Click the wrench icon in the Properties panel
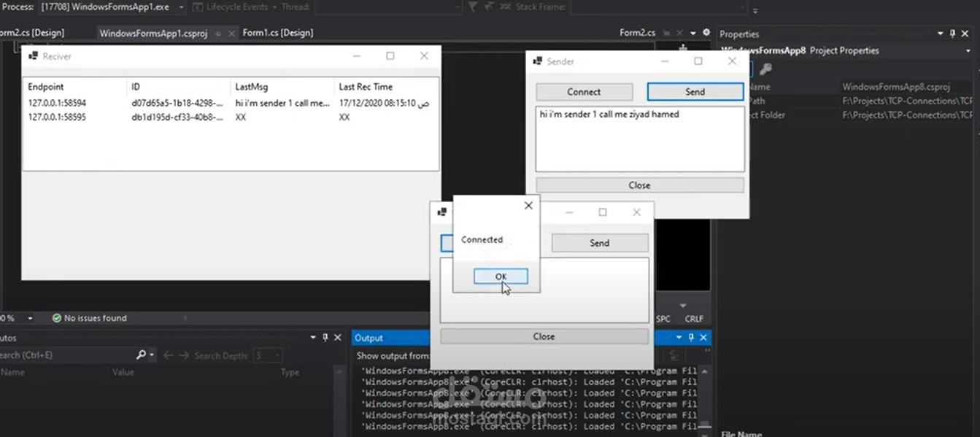The width and height of the screenshot is (980, 437). point(765,69)
